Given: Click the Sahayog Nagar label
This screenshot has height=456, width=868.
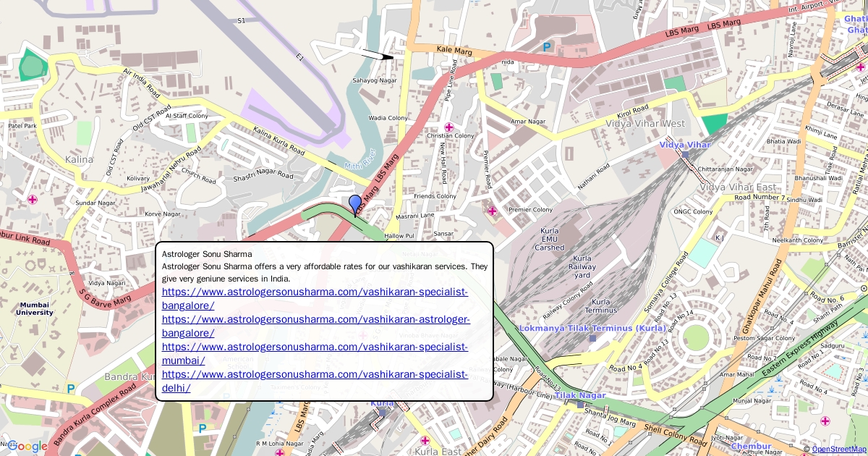Looking at the screenshot, I should coord(374,80).
